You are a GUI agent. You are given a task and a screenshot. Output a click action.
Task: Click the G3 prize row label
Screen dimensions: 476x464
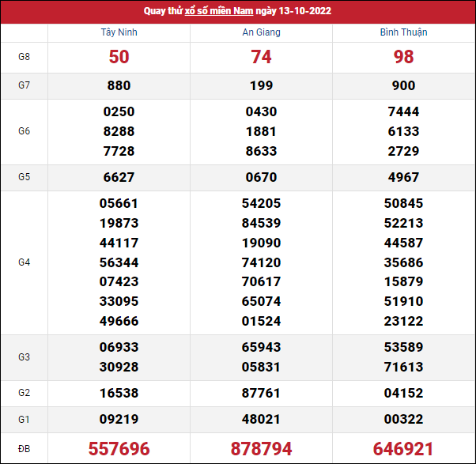[x=24, y=357]
